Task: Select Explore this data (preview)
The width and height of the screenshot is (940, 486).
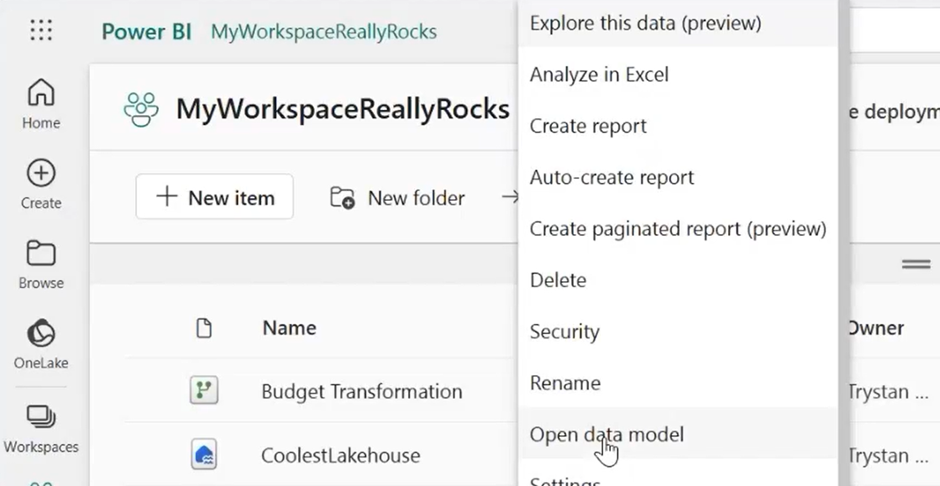Action: (x=645, y=23)
